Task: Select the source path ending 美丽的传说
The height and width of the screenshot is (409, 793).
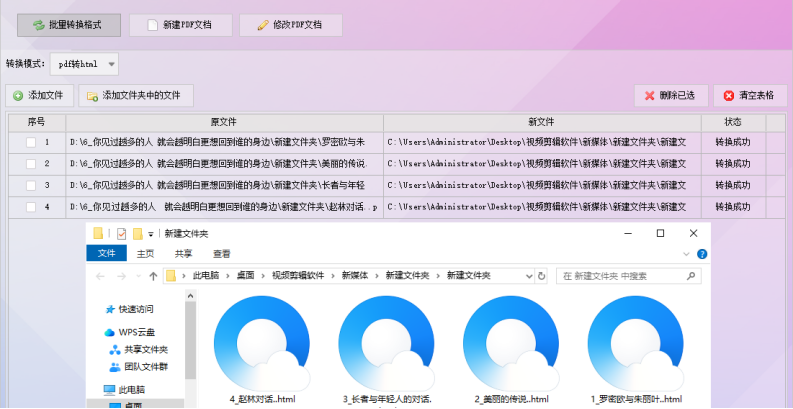Action: [219, 164]
